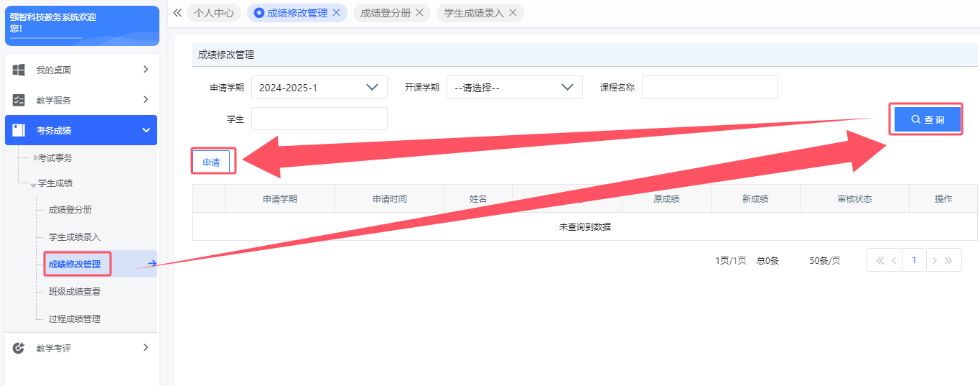Switch to the 个人中心 tab
This screenshot has height=386, width=980.
pyautogui.click(x=213, y=13)
